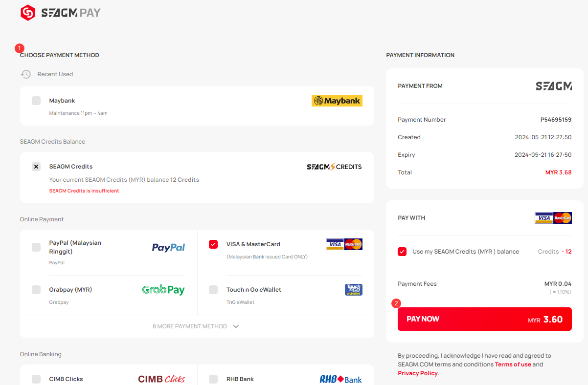Viewport: 588px width, 385px height.
Task: Open the Terms of use link
Action: pos(513,364)
